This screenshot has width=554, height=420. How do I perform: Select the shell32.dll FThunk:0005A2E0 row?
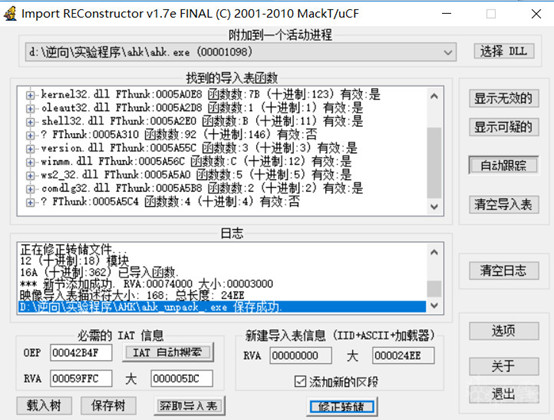pyautogui.click(x=202, y=122)
